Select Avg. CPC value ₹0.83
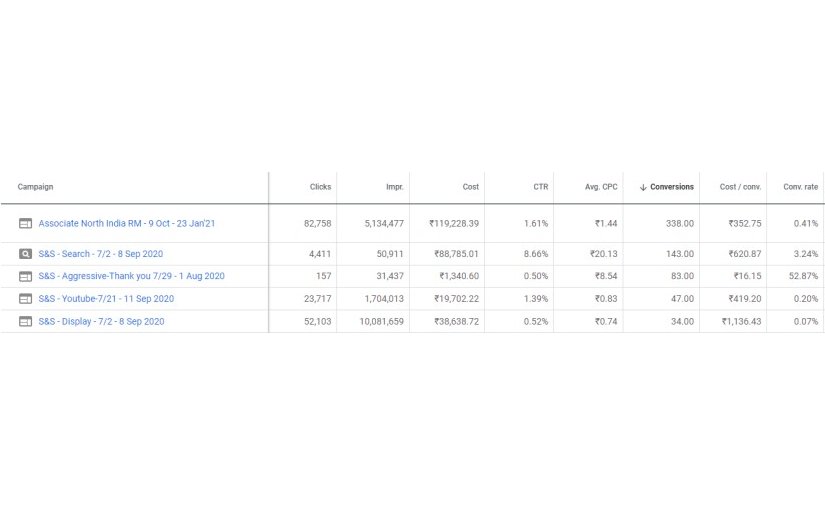This screenshot has width=825, height=525. point(606,299)
